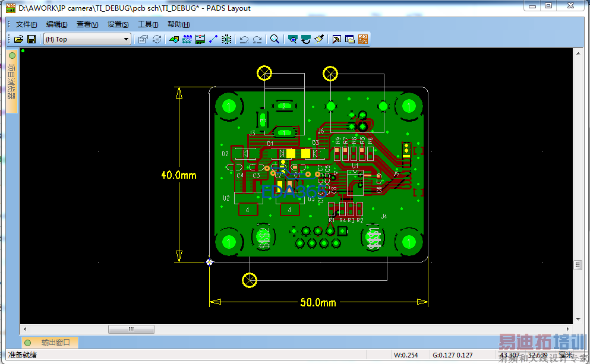Click the horizontal scrollbar thumb
The image size is (590, 364).
(131, 329)
